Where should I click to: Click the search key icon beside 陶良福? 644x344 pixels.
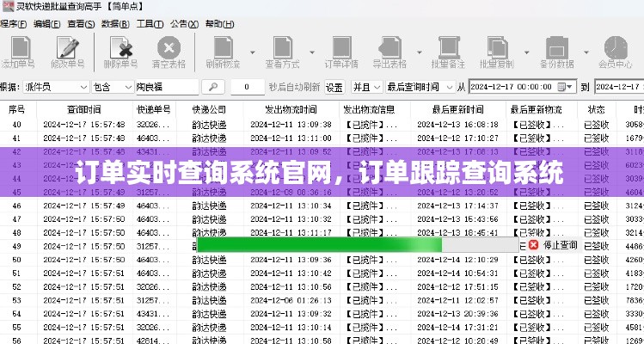pos(212,87)
